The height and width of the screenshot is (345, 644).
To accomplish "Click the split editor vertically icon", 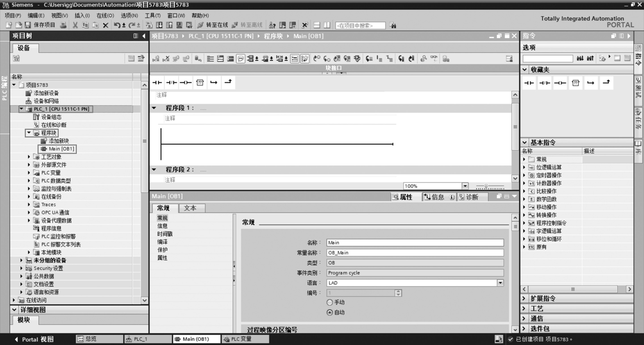I will pos(327,25).
